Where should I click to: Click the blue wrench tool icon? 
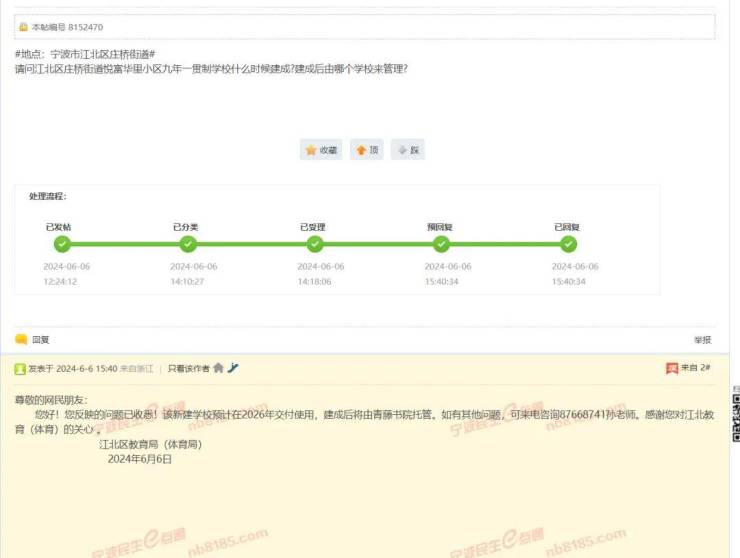point(233,368)
